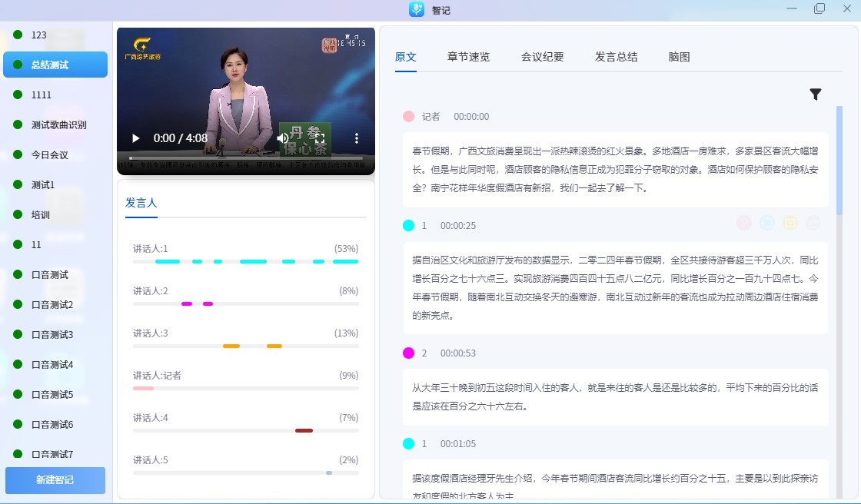Open the 口音测试 note

pos(55,274)
